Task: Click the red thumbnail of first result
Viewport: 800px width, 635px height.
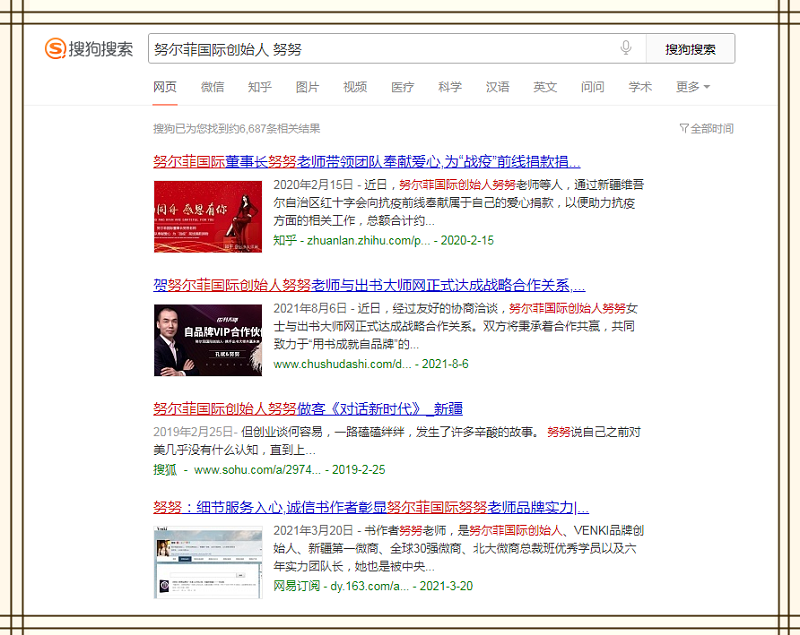Action: coord(207,216)
